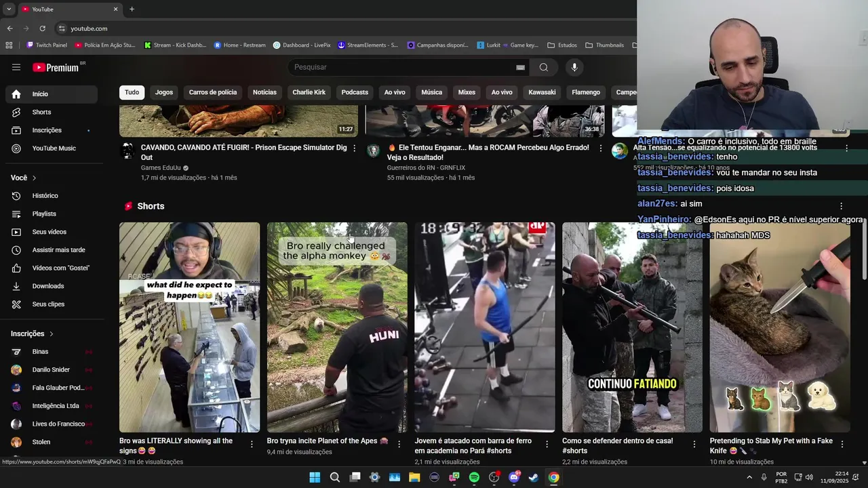
Task: Open options for CAVANDO, CAVANDO ATÉ FUGIR video
Action: (354, 148)
